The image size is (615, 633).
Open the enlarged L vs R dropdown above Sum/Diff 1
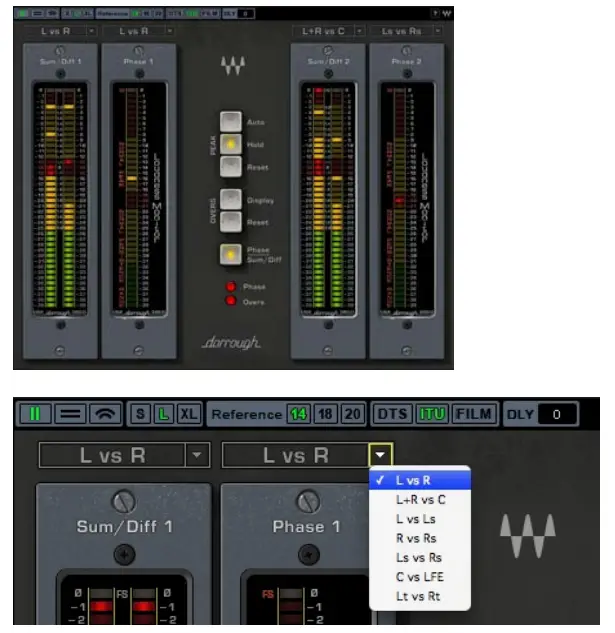pyautogui.click(x=197, y=455)
